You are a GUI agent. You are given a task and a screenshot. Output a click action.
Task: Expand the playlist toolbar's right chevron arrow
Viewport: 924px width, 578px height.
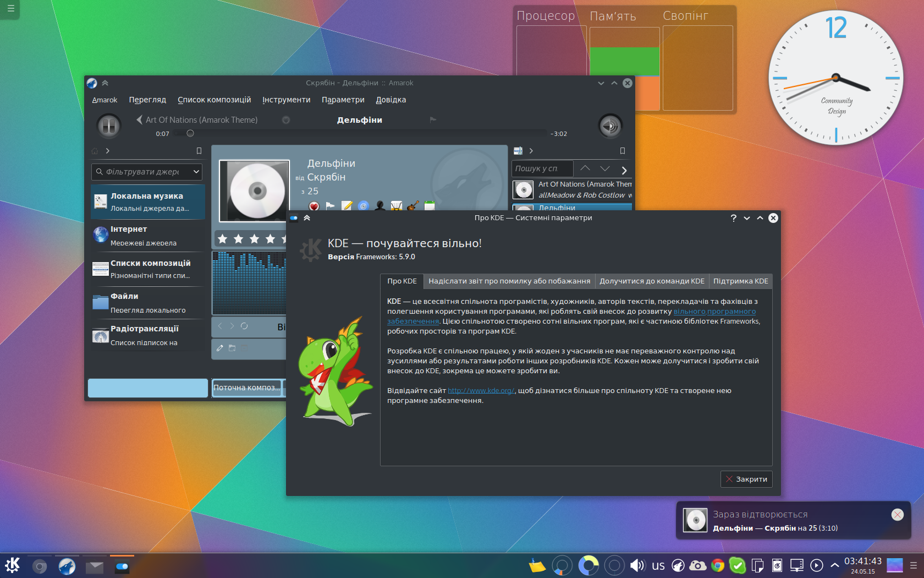tap(624, 170)
